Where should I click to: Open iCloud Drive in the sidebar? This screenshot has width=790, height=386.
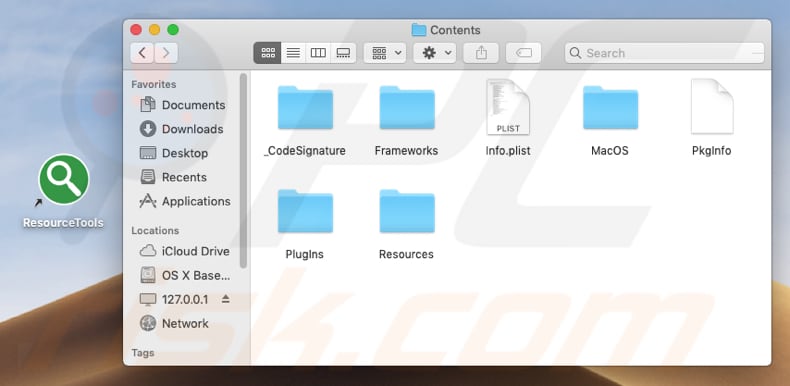pos(185,251)
